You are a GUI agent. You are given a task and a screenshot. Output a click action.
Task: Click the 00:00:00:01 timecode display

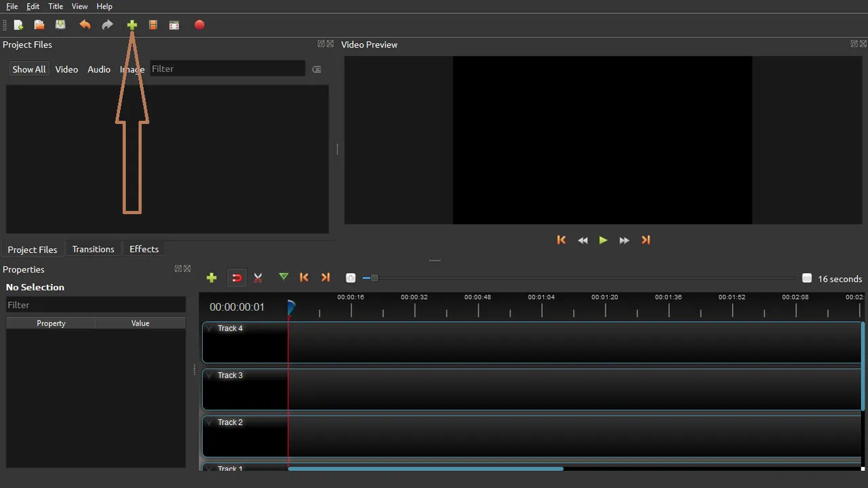tap(237, 307)
